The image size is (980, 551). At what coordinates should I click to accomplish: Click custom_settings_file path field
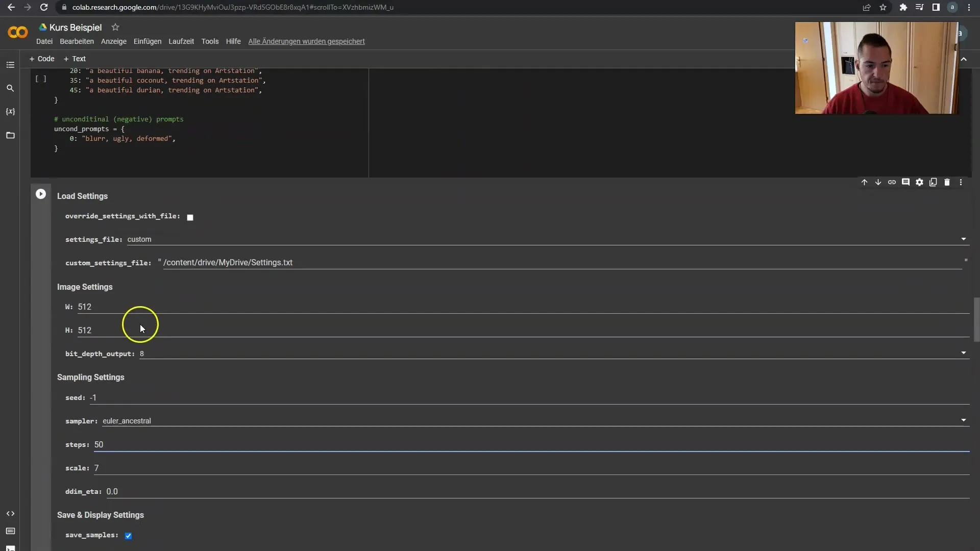coord(562,262)
